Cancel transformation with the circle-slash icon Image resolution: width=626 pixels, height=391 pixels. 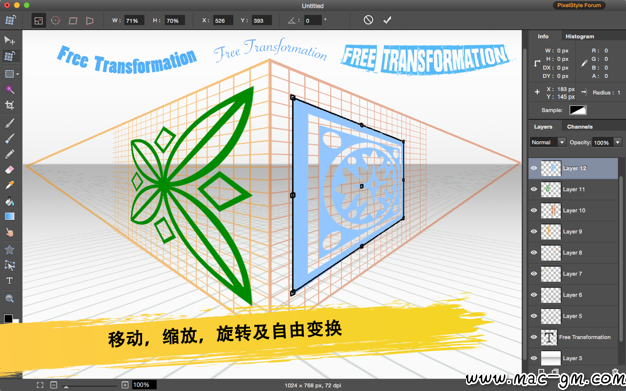point(368,20)
